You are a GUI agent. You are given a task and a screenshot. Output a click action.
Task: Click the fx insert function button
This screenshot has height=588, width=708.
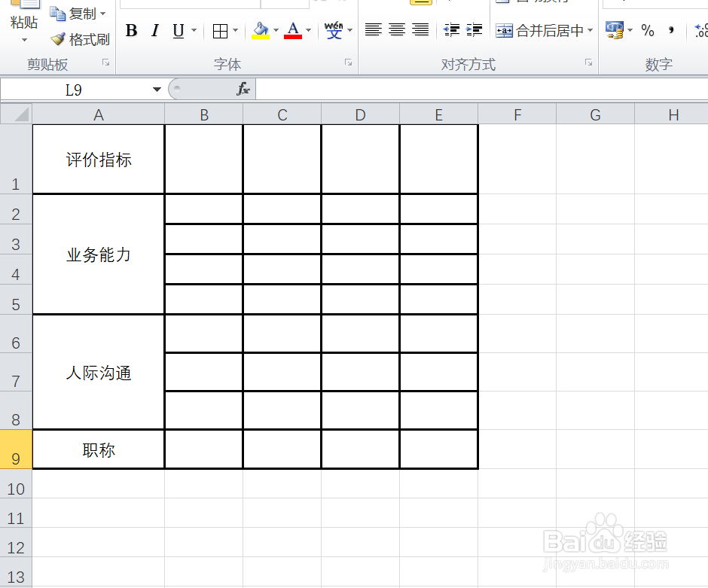point(243,89)
